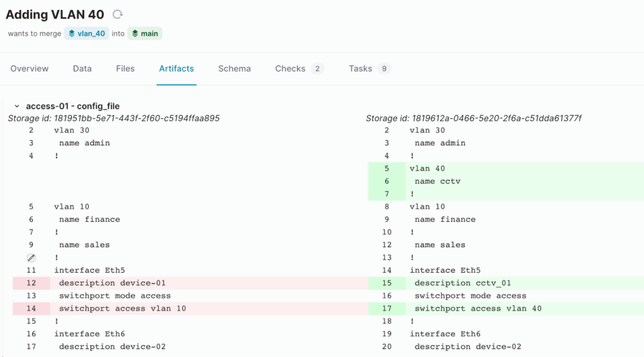Click right line number 15
644x357 pixels.
(387, 283)
